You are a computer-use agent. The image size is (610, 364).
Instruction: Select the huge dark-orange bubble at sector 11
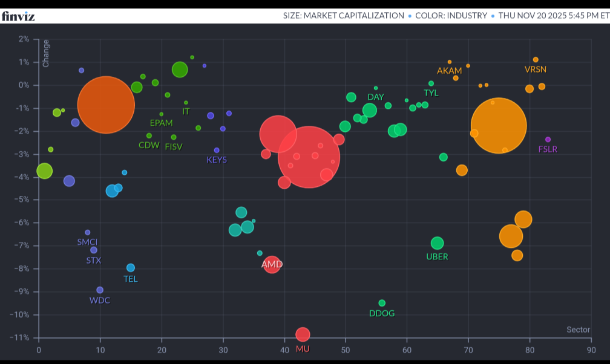[x=107, y=105]
